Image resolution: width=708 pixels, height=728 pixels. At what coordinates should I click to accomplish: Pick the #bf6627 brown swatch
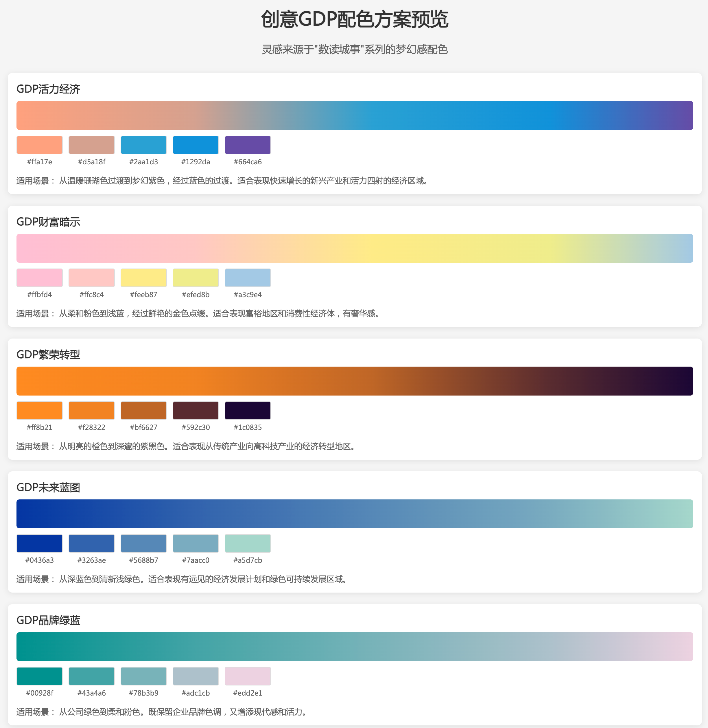[143, 410]
